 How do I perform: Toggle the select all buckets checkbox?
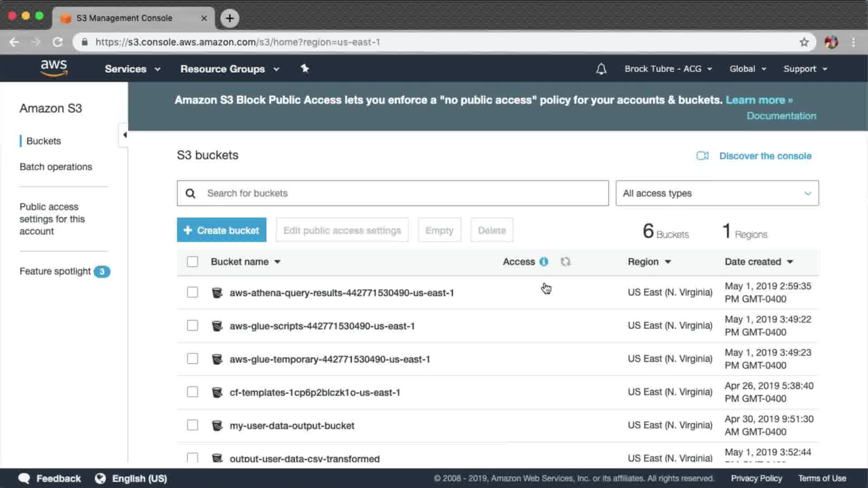(x=193, y=262)
